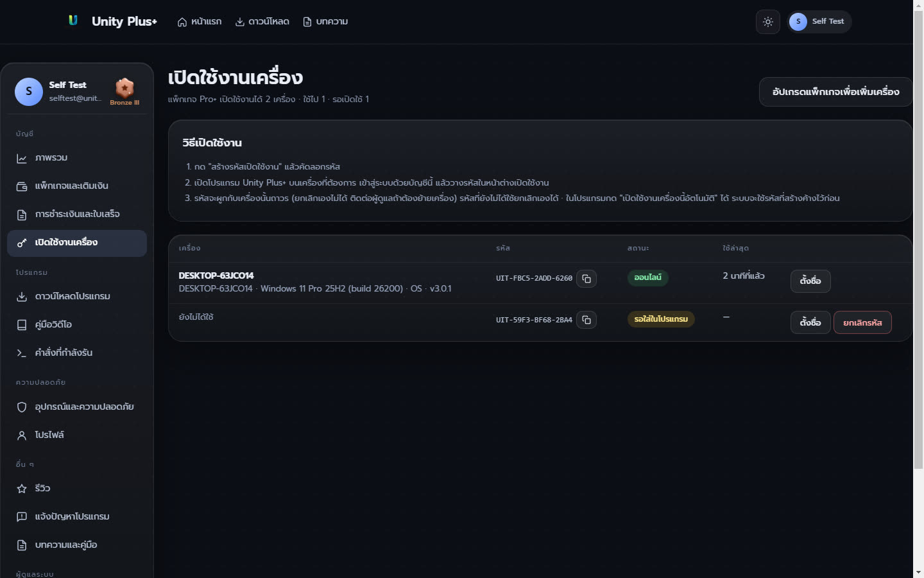This screenshot has height=578, width=924.
Task: Open ดาวน์โหลดโปรแกรม in the sidebar
Action: [77, 297]
